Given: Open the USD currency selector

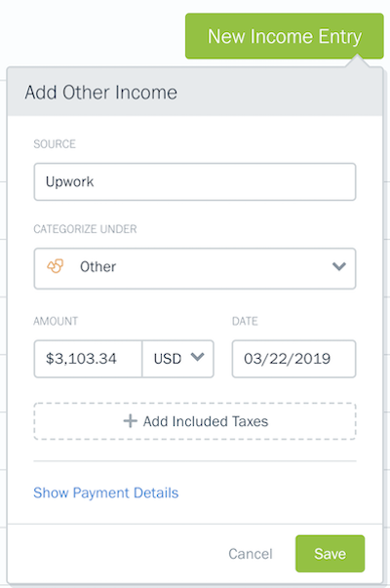Looking at the screenshot, I should point(178,359).
